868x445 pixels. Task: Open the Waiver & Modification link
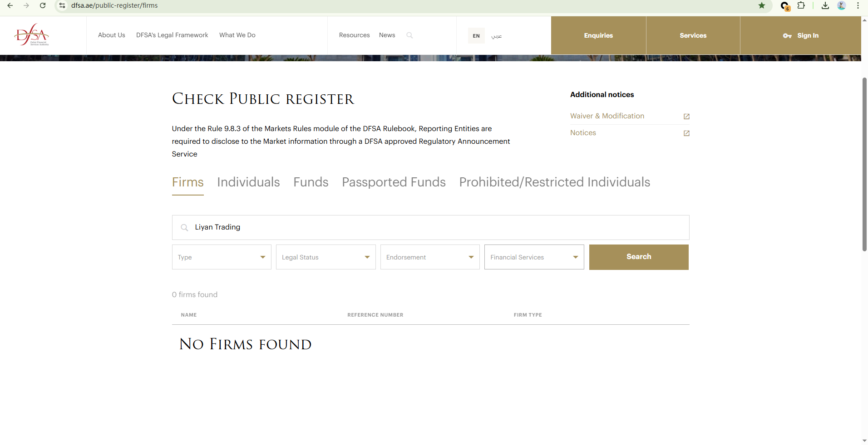607,116
